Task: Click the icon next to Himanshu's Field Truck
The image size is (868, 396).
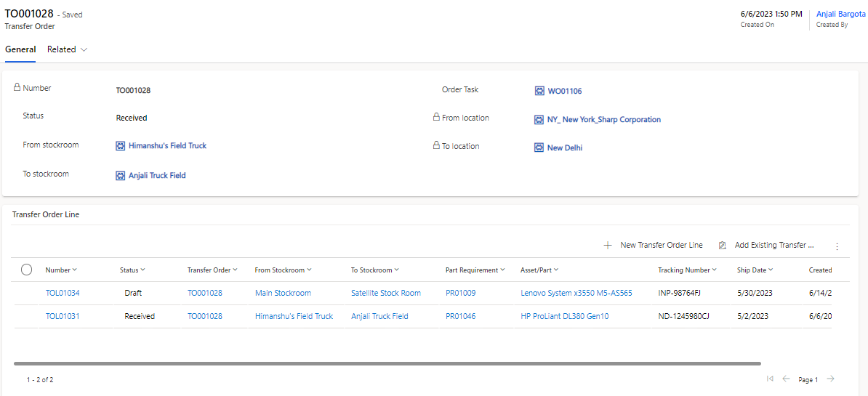Action: (120, 146)
